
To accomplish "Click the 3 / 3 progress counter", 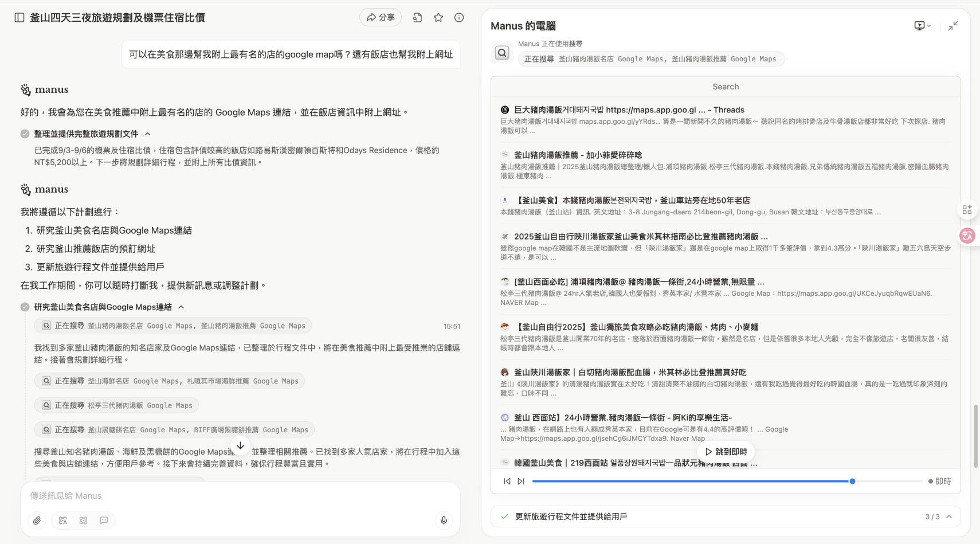I will pyautogui.click(x=932, y=517).
